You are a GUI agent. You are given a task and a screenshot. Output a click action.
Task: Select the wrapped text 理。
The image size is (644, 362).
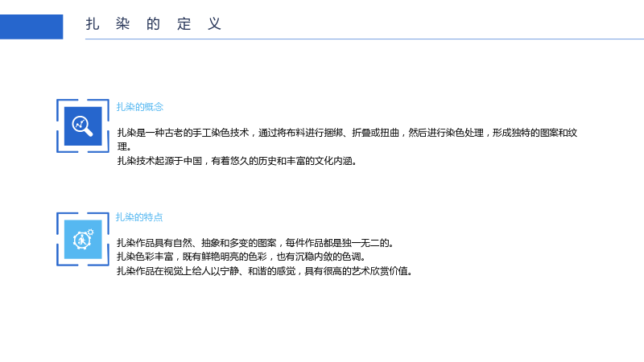coord(124,146)
